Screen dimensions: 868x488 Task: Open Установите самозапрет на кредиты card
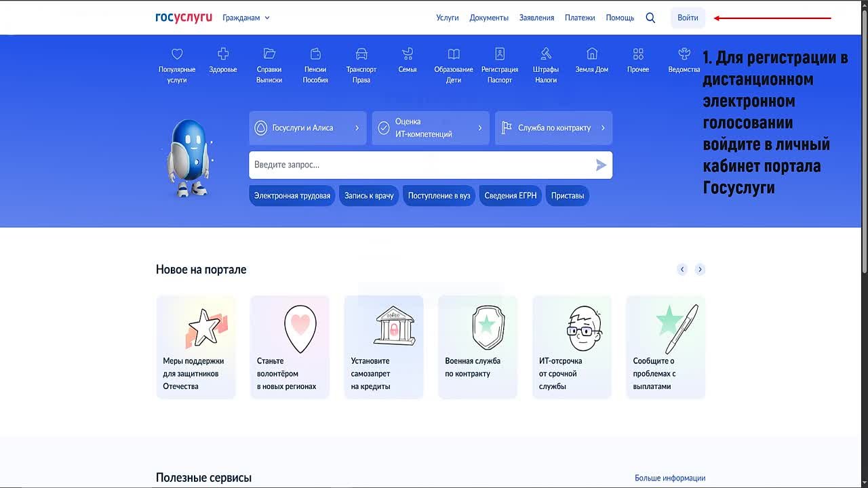384,347
